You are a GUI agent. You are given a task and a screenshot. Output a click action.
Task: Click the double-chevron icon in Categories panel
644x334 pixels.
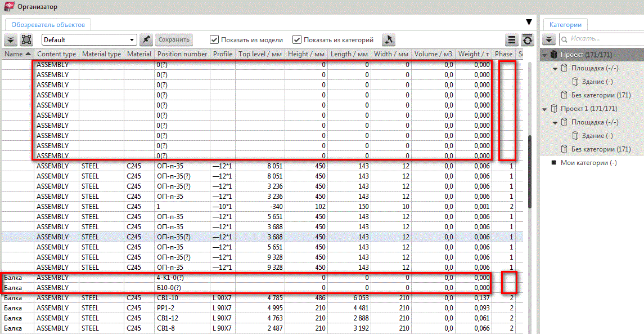point(549,39)
